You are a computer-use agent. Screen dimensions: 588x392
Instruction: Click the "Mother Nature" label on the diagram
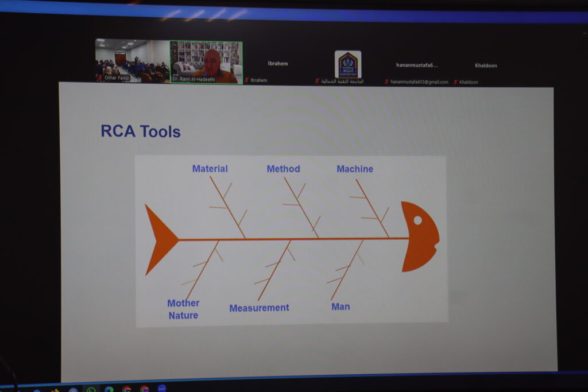tap(183, 309)
